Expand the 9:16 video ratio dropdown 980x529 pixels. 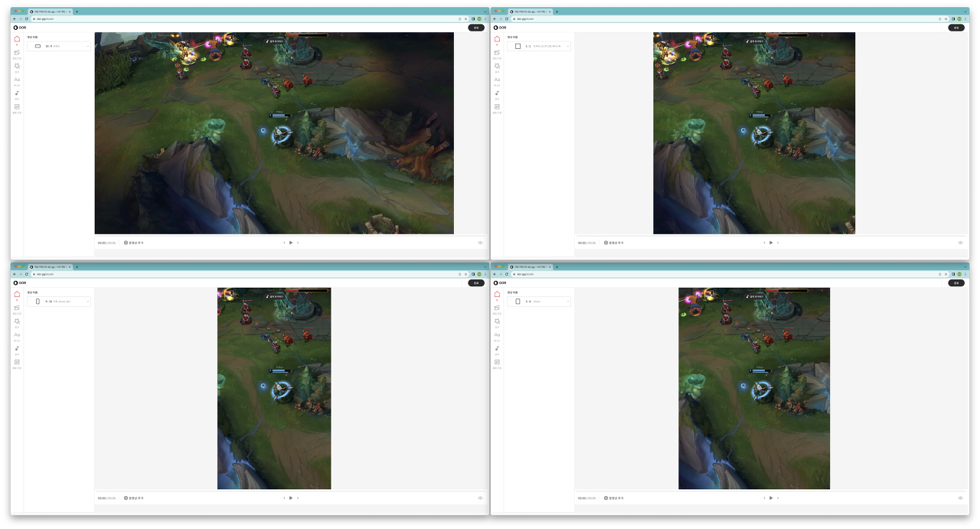click(59, 302)
